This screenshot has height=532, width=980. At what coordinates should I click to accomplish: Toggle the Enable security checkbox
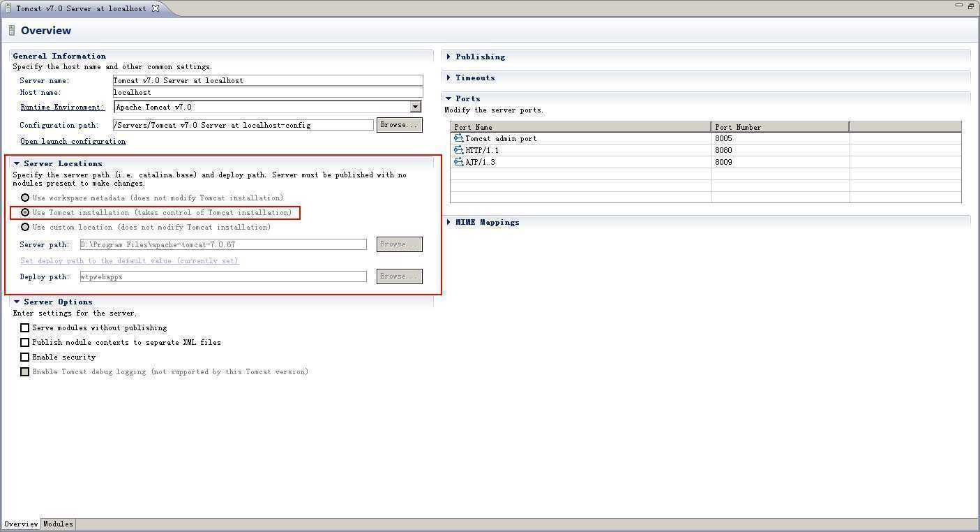(25, 357)
